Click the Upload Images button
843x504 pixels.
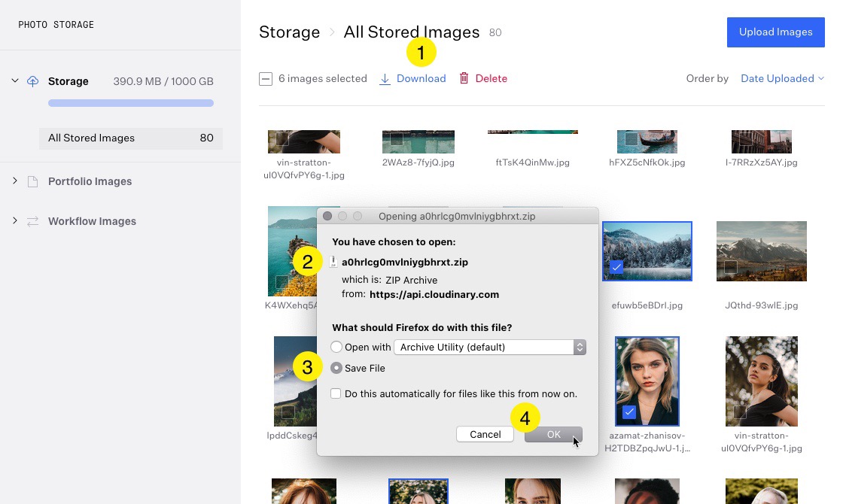[x=776, y=32]
